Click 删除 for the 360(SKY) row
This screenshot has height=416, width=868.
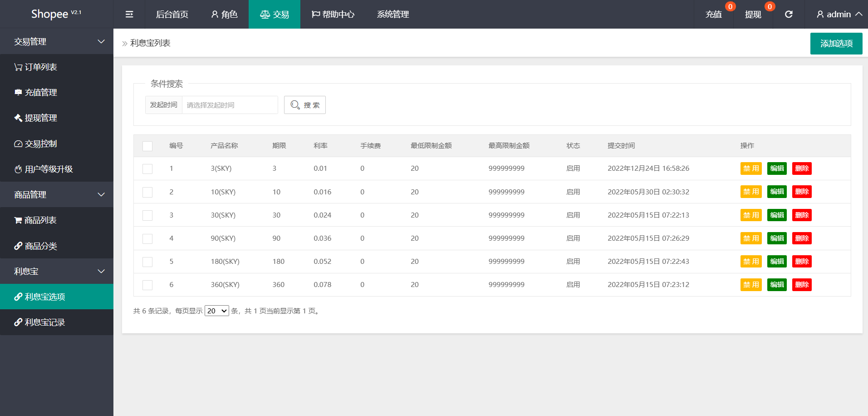802,285
